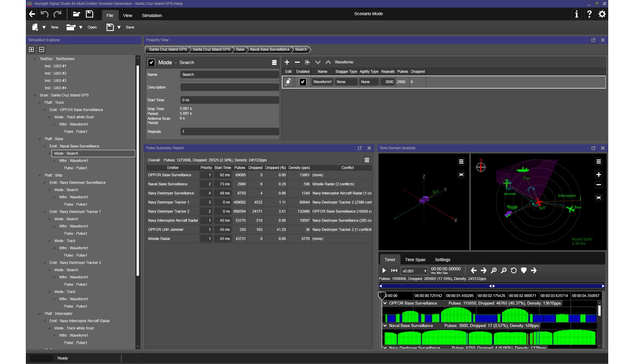Collapse the Platf : Ship tree node
The image size is (637, 364).
coord(40,175)
